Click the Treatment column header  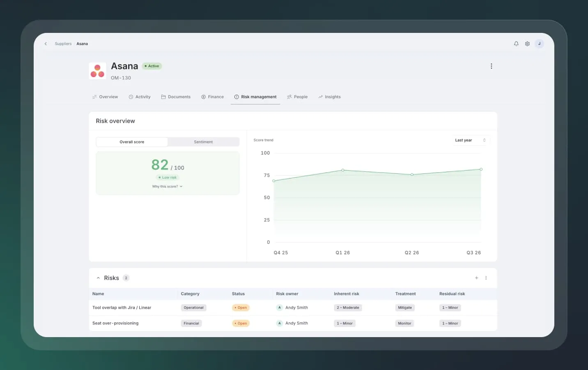point(405,294)
